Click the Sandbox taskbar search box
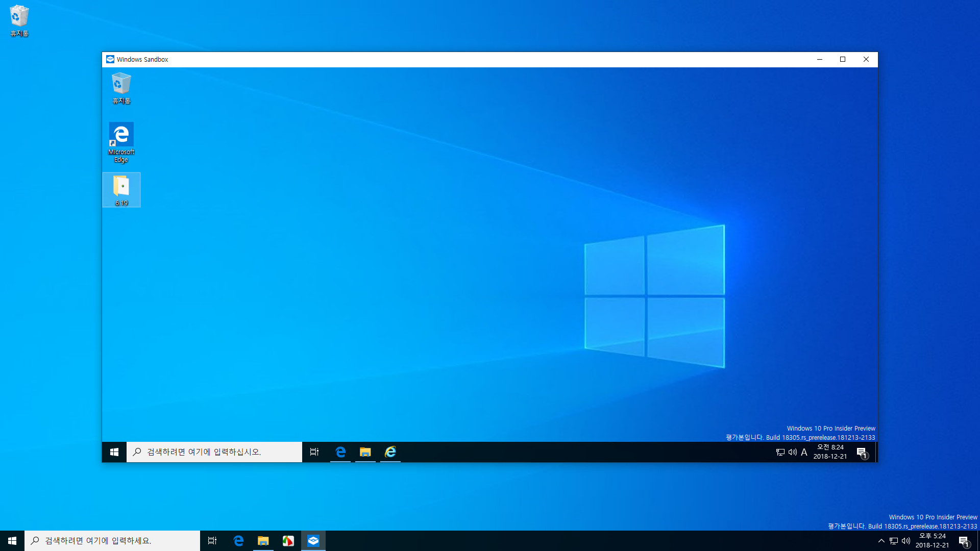 tap(214, 452)
